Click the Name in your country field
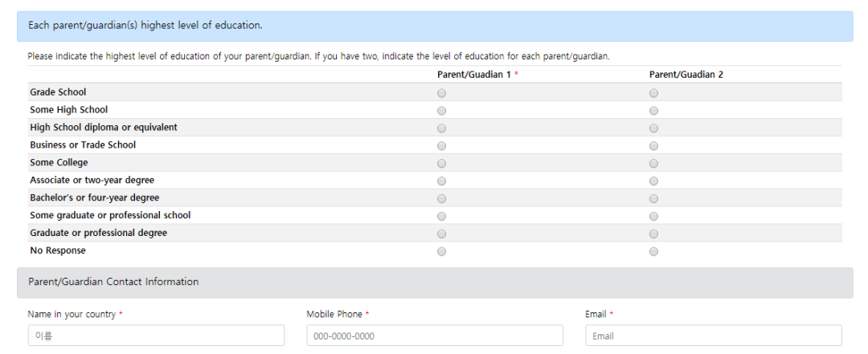868x354 pixels. (x=156, y=336)
